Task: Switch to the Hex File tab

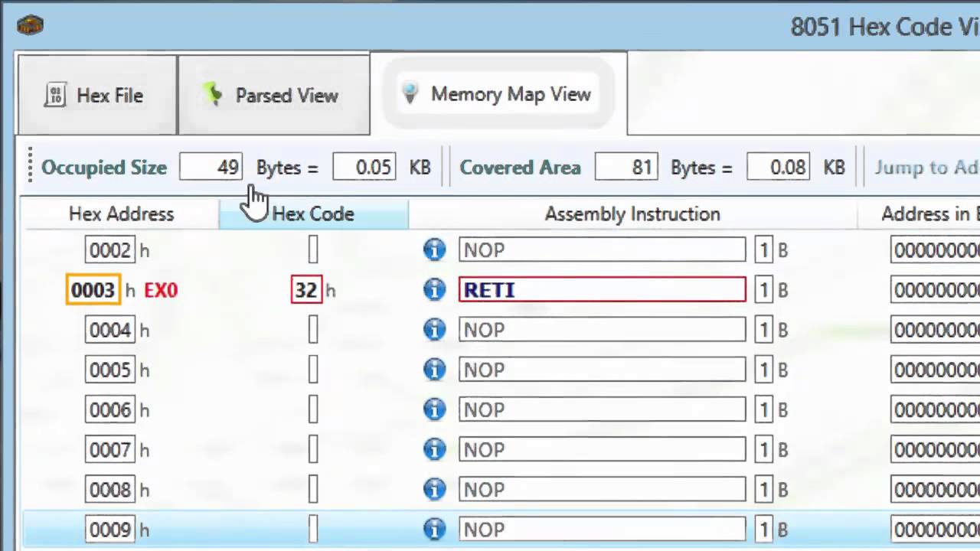Action: (96, 96)
